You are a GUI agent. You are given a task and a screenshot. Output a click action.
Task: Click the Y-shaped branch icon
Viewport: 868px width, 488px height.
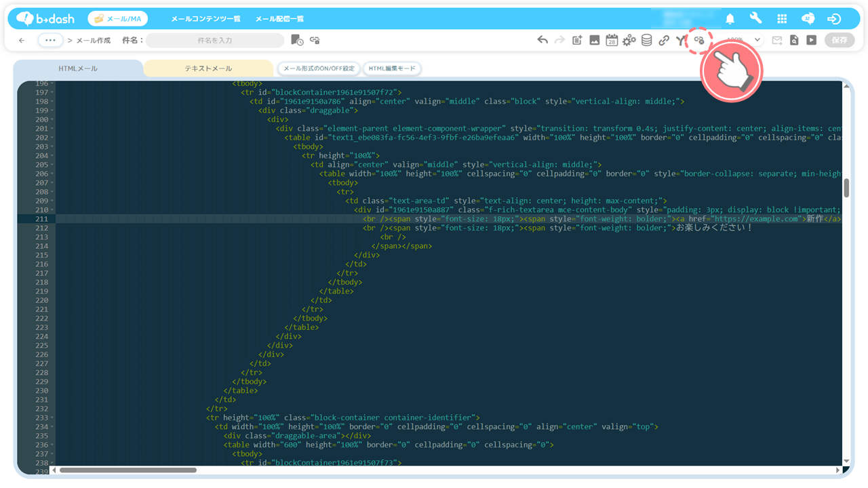tap(680, 41)
